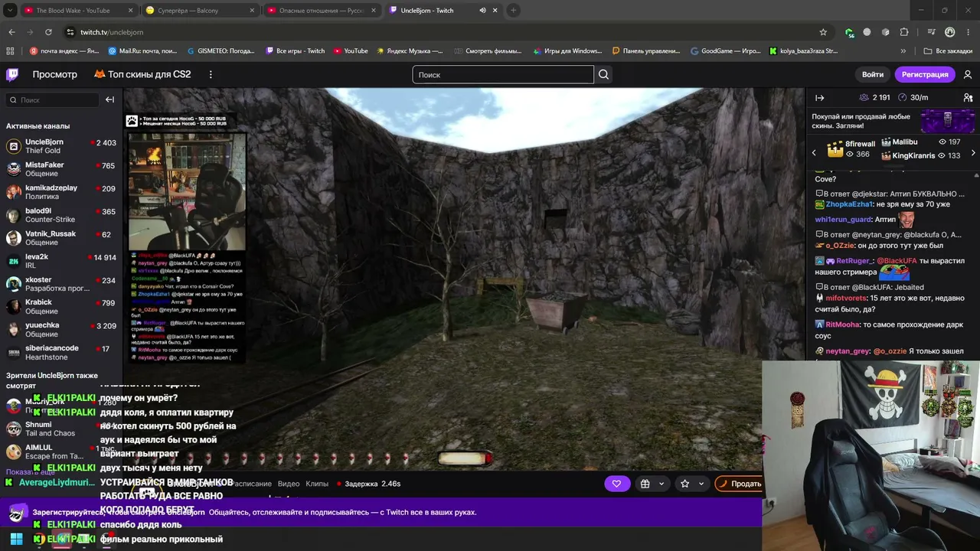
Task: Click the Регистрация sign-up button
Action: click(925, 74)
